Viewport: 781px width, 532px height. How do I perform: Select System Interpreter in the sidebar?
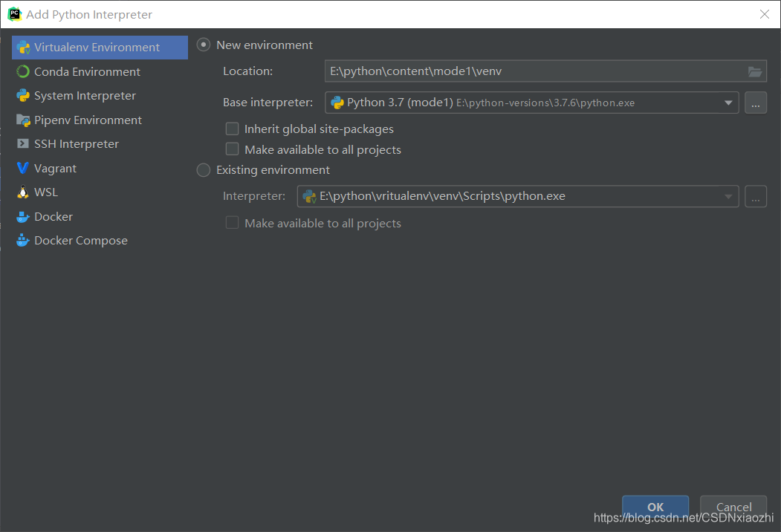coord(100,96)
